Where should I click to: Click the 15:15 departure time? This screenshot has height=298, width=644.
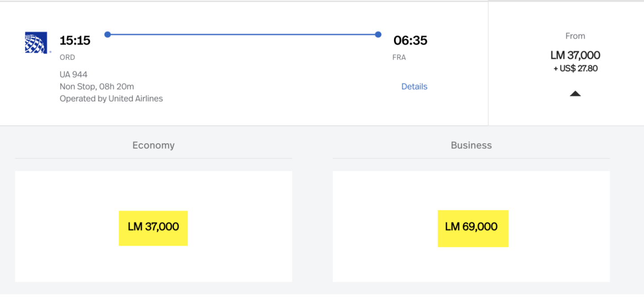point(75,41)
